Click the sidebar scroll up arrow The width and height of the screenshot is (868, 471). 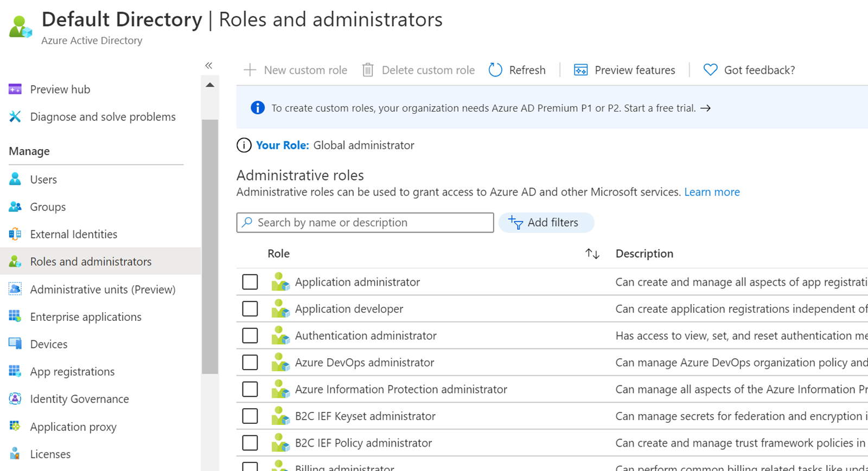(210, 85)
